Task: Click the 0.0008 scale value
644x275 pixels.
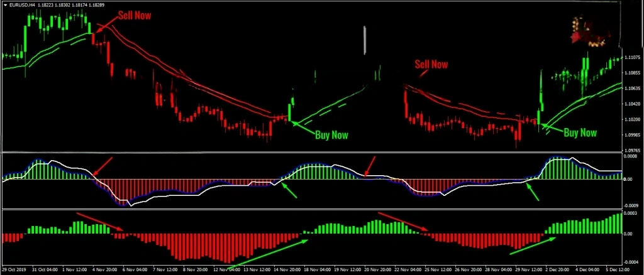Action: [x=631, y=156]
